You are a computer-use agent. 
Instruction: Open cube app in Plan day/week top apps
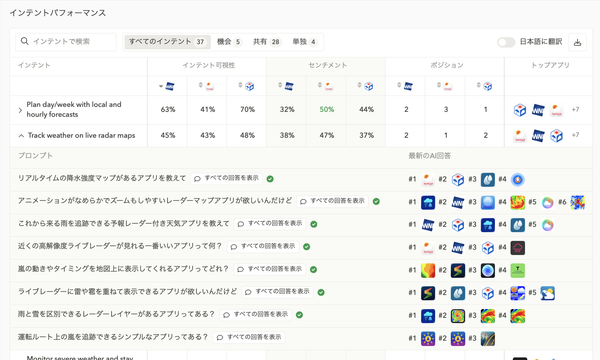click(520, 110)
